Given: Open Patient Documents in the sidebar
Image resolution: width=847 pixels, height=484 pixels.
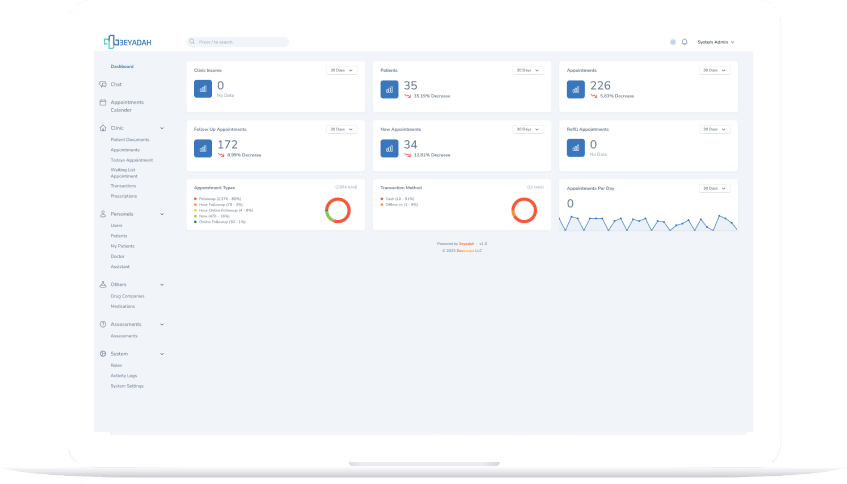Looking at the screenshot, I should 130,139.
